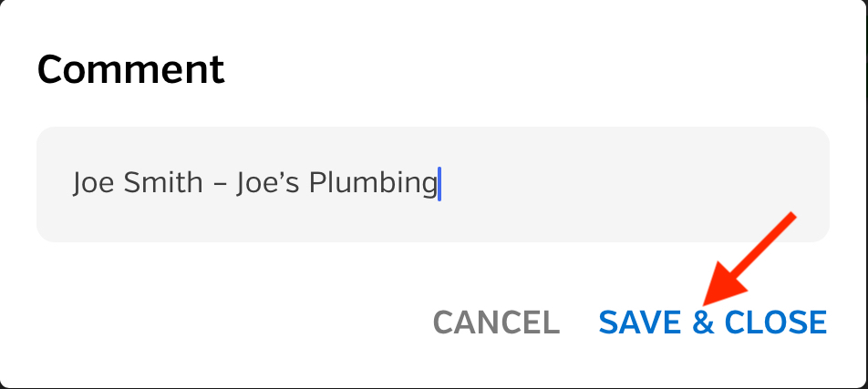Click the blue text cursor caret

pyautogui.click(x=439, y=184)
